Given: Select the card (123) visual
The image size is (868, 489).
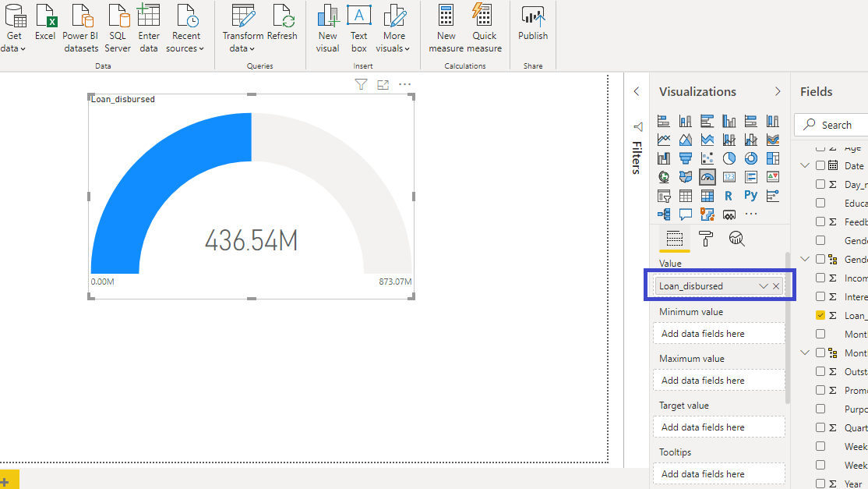Looking at the screenshot, I should click(x=729, y=177).
